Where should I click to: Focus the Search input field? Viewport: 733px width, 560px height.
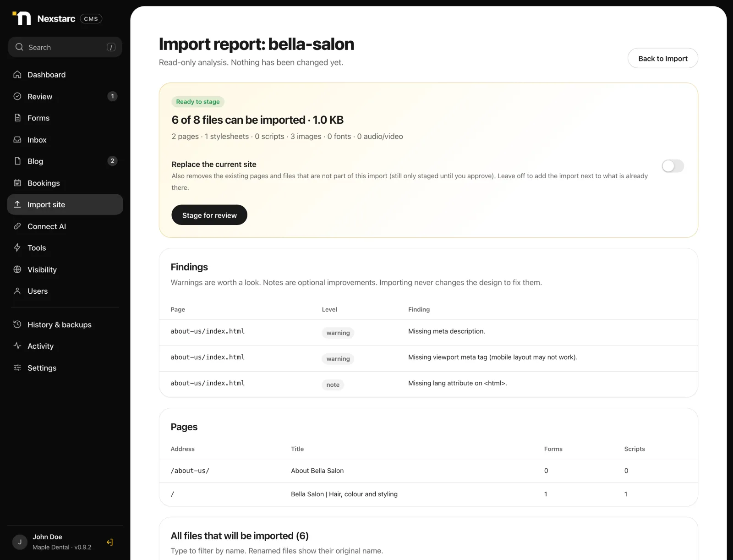pos(65,47)
